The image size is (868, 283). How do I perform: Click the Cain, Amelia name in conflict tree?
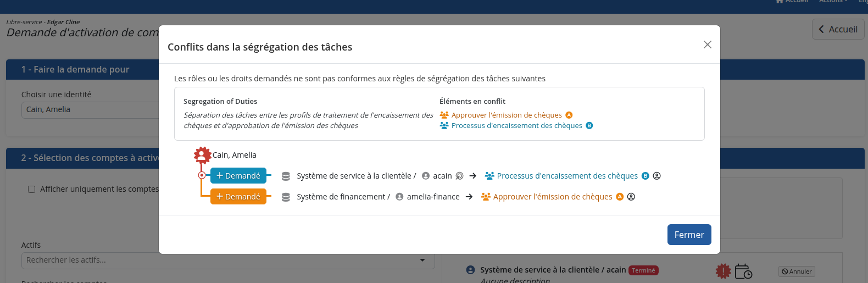click(x=235, y=155)
